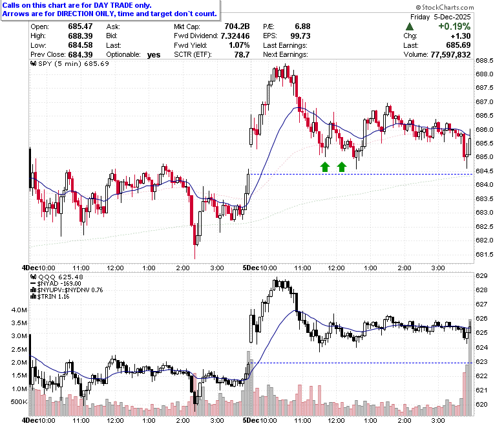Click the 687.0 price axis label
Image resolution: width=504 pixels, height=426 pixels.
[x=485, y=102]
